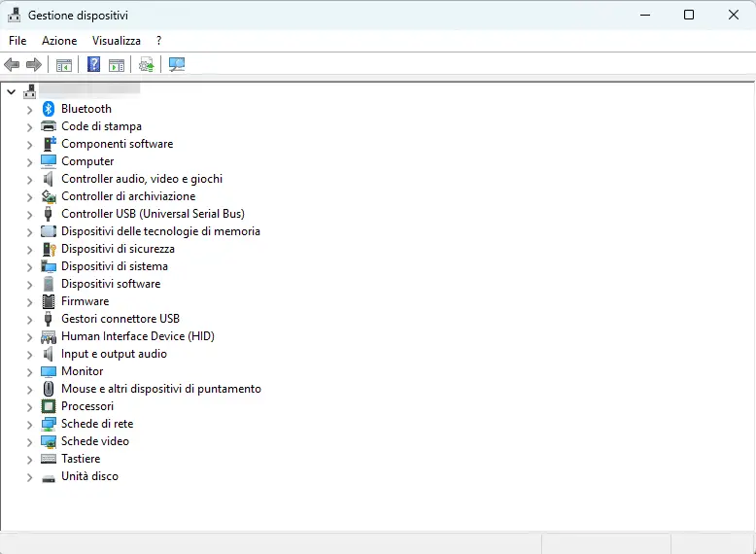This screenshot has height=554, width=756.
Task: Click the Firmware category icon
Action: (49, 301)
